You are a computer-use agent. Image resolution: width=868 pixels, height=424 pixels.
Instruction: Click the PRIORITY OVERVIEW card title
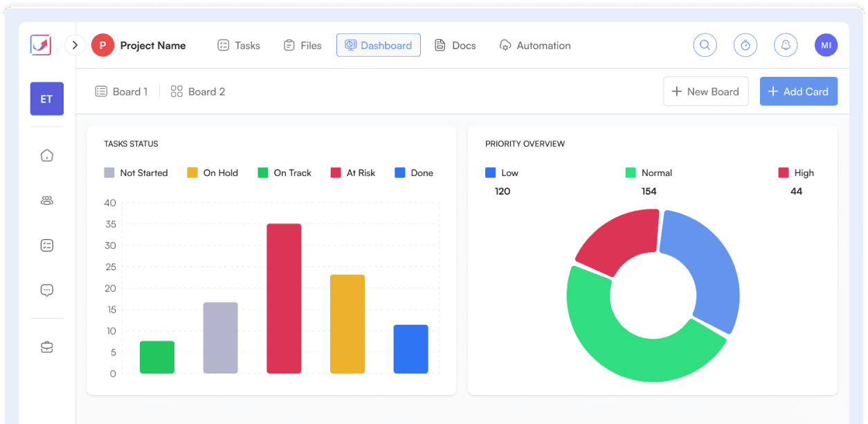(525, 144)
